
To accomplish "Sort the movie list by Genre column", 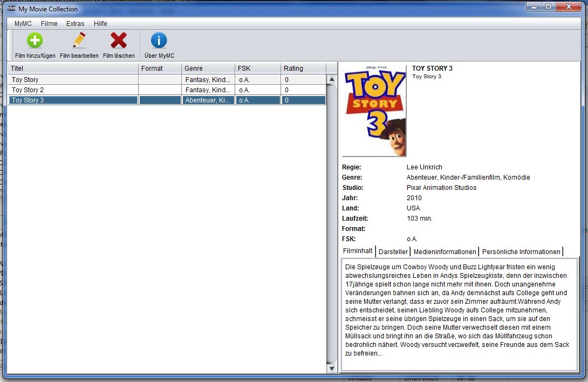I will (208, 69).
